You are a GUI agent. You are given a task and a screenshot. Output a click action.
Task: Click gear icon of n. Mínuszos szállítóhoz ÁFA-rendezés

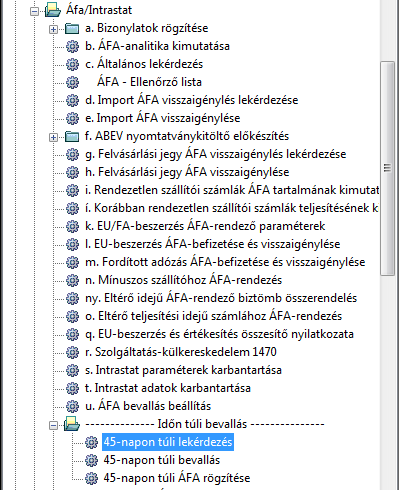coord(72,280)
